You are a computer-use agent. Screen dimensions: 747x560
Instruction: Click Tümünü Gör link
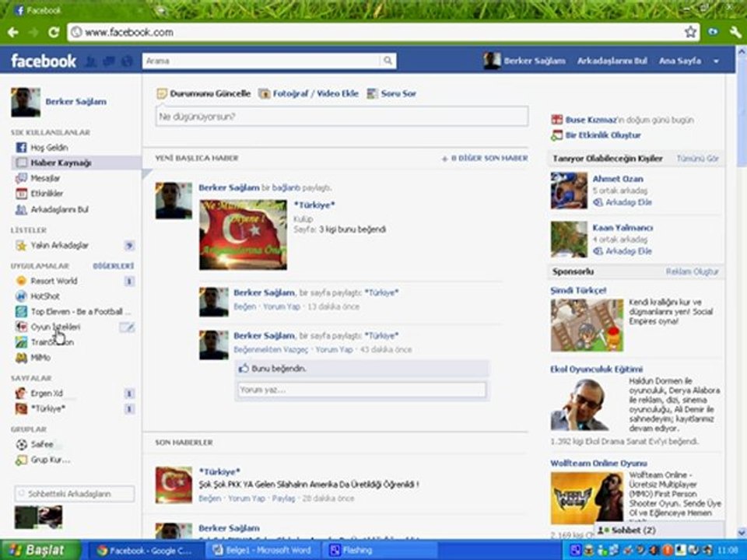pos(697,159)
